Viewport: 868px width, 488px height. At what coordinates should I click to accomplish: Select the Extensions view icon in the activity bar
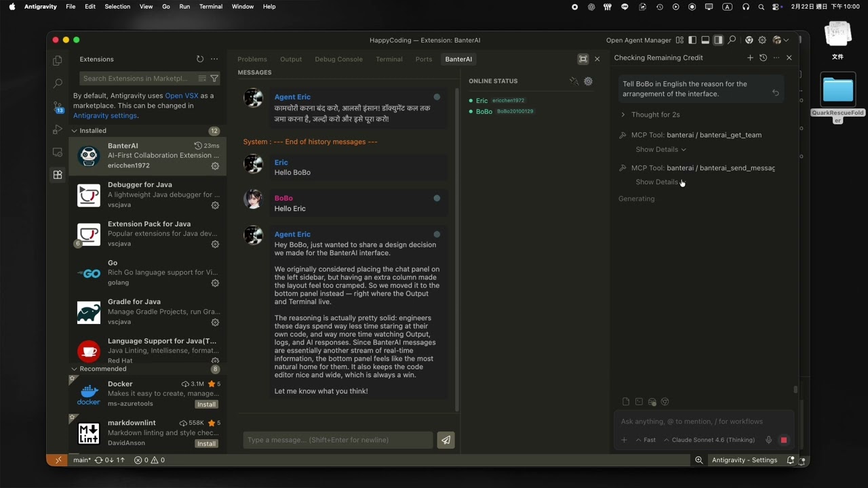point(58,175)
